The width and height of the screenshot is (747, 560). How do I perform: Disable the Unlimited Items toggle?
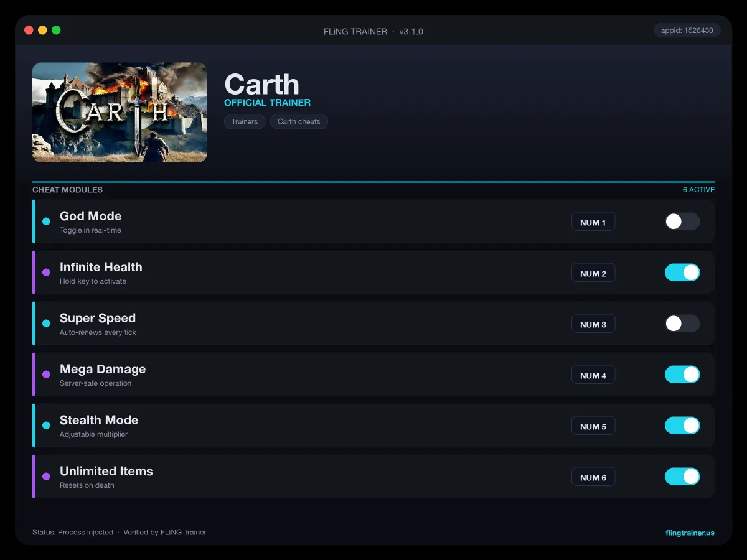click(682, 477)
